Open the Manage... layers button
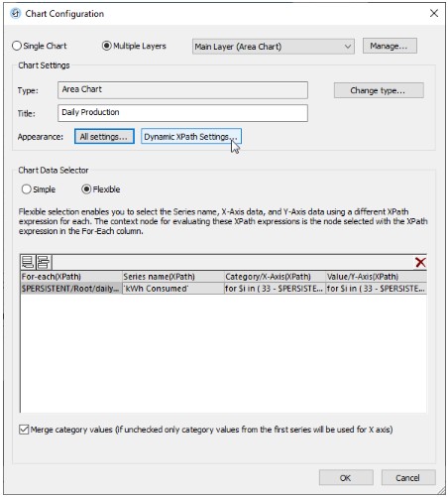This screenshot has height=497, width=448. pyautogui.click(x=390, y=46)
